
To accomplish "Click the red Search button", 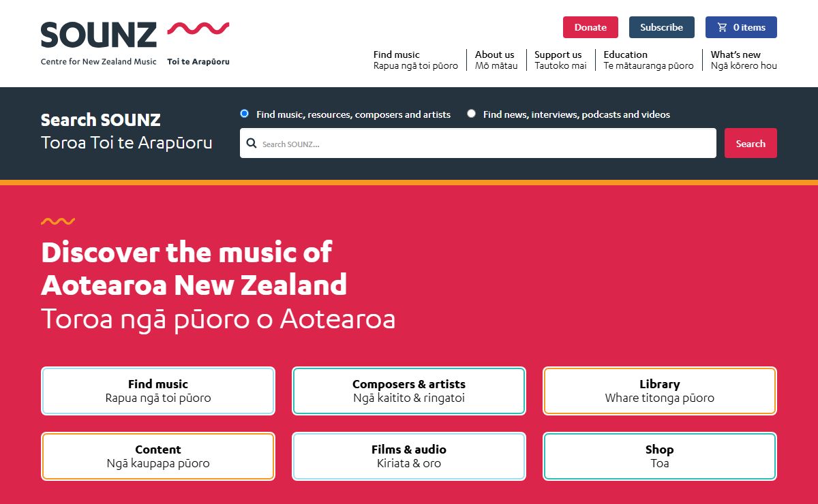I will (x=751, y=143).
